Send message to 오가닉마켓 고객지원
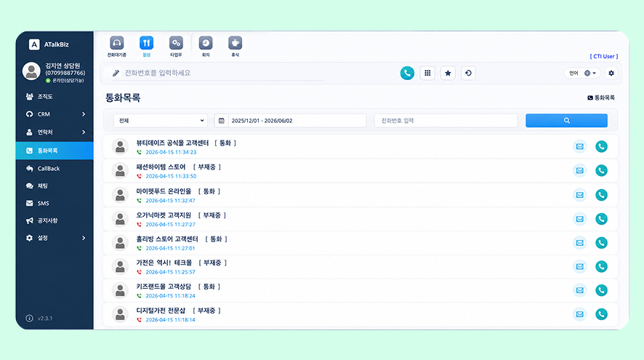 tap(579, 219)
